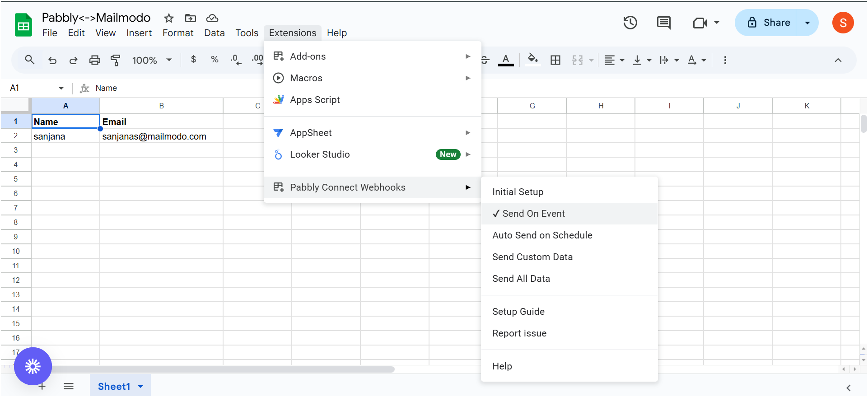This screenshot has width=868, height=397.
Task: Undo the last action
Action: coord(52,60)
